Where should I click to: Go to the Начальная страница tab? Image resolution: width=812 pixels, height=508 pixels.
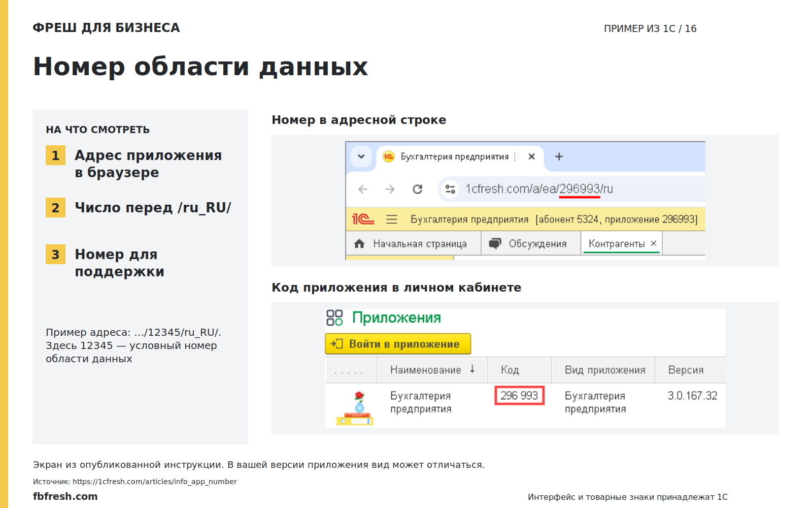[x=414, y=244]
